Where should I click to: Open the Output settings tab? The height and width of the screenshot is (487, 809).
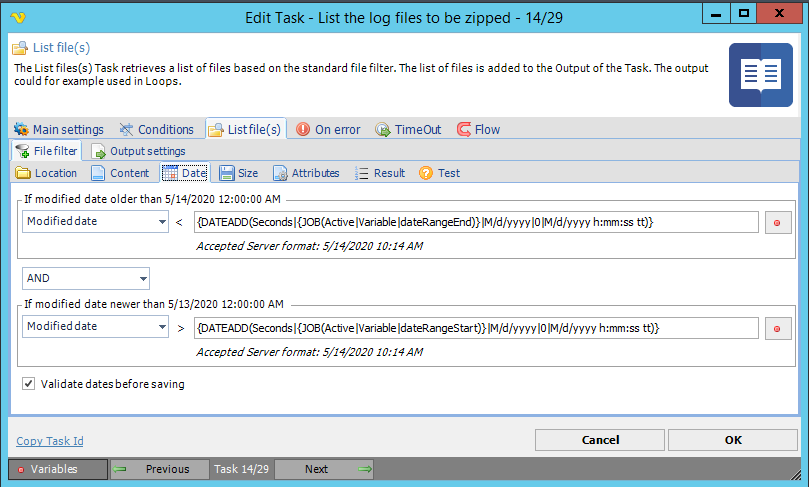(x=139, y=151)
